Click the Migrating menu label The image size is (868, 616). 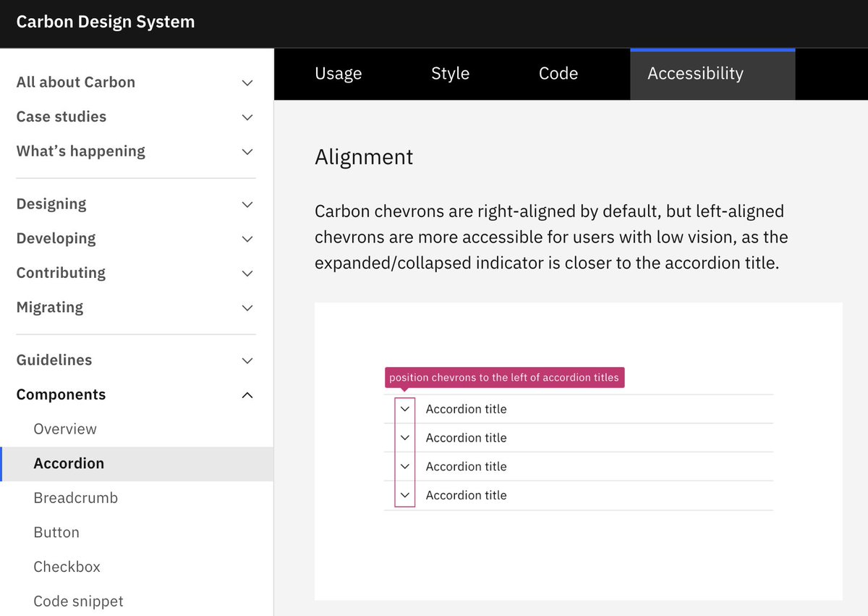pos(50,308)
